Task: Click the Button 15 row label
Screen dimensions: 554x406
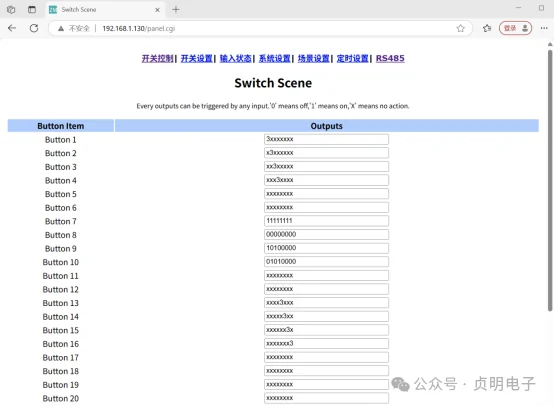Action: 61,330
